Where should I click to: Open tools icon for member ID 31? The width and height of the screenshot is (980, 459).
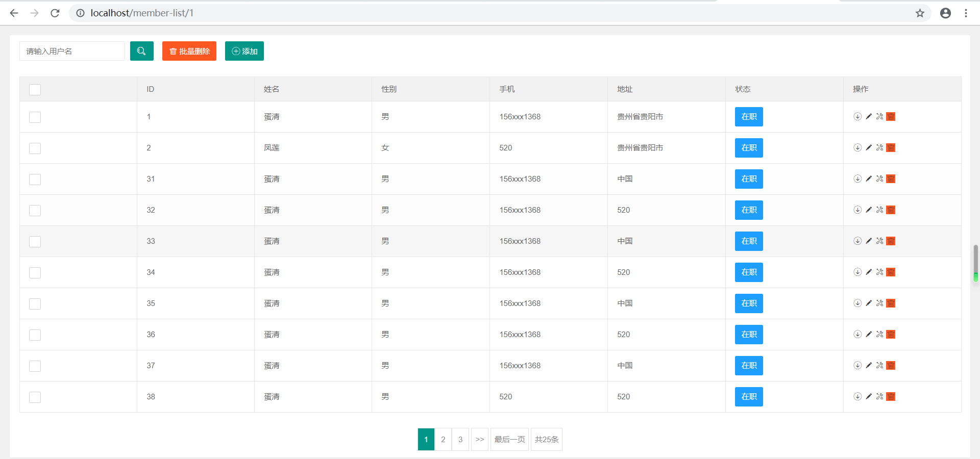tap(879, 178)
